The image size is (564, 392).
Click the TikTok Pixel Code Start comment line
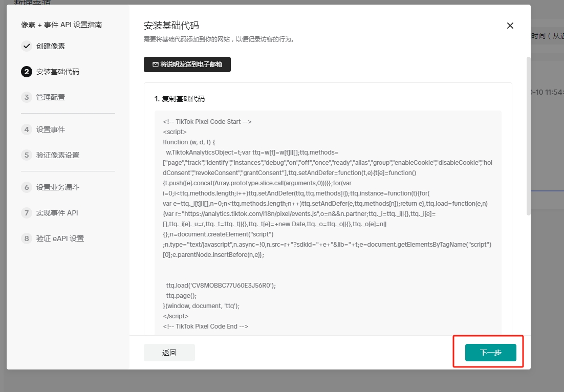click(207, 122)
